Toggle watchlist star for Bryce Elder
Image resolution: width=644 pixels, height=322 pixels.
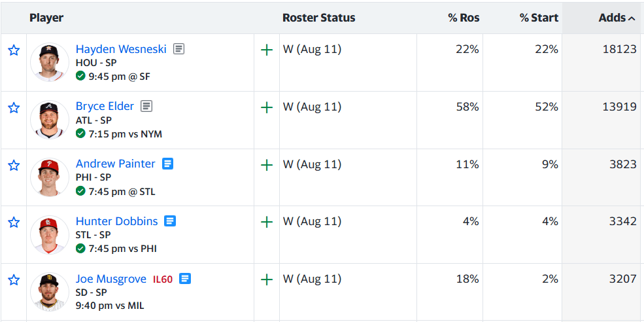click(14, 108)
